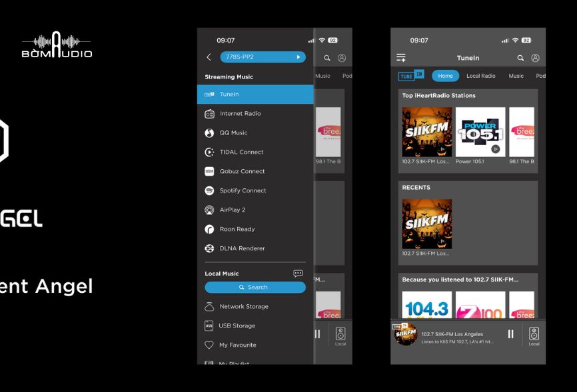Screen dimensions: 577x392
Task: Open the menu/queue icon in the right phone header
Action: pos(401,58)
